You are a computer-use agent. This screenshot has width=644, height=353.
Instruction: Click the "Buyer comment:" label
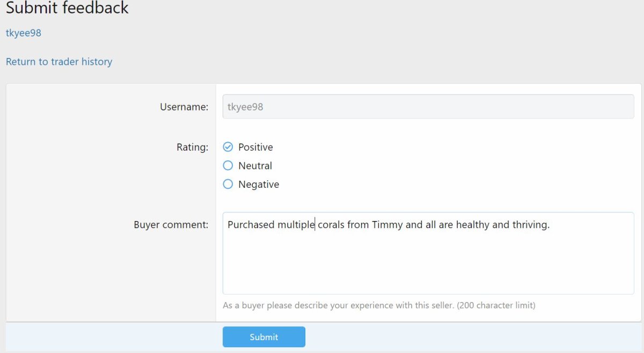pyautogui.click(x=171, y=225)
